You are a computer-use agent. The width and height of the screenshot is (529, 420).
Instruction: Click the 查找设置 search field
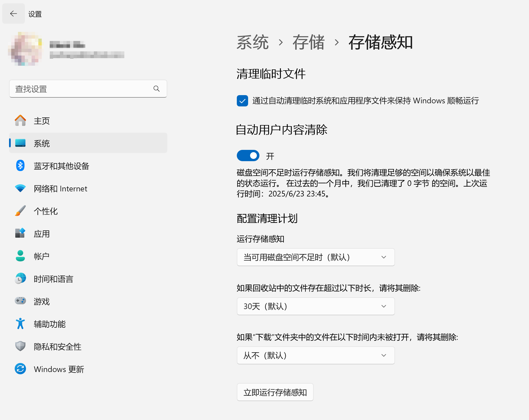[88, 89]
